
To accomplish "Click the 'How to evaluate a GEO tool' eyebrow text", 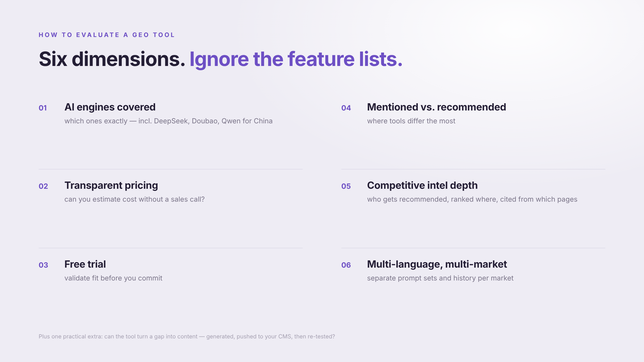I will 107,35.
